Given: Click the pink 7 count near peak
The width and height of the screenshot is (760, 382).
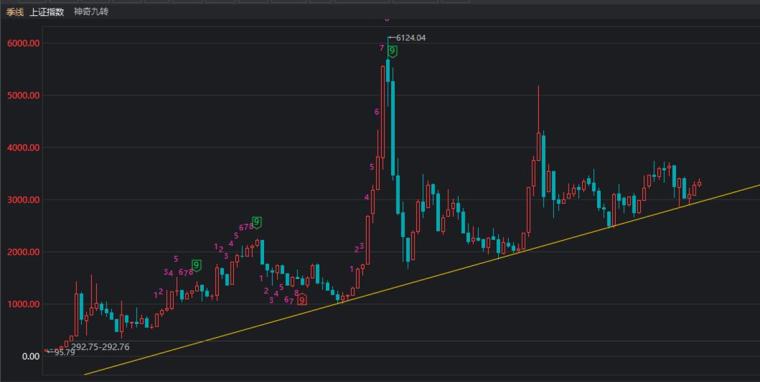Looking at the screenshot, I should point(382,48).
